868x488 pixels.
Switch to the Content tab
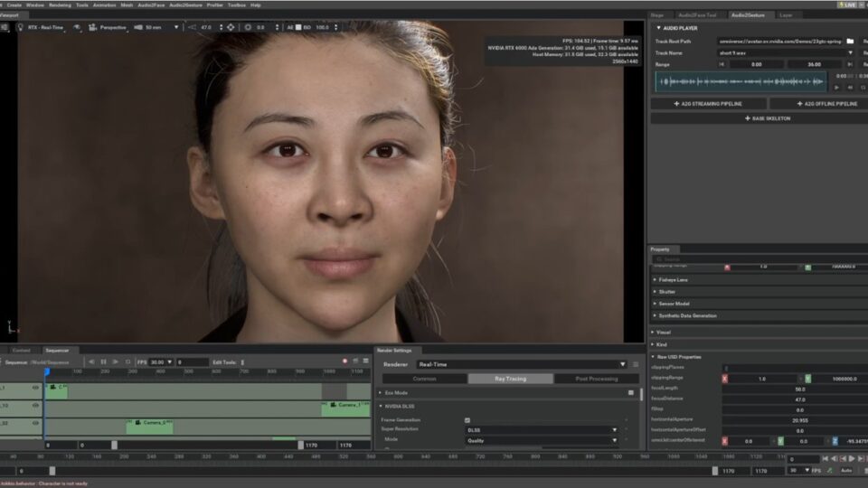(x=21, y=351)
